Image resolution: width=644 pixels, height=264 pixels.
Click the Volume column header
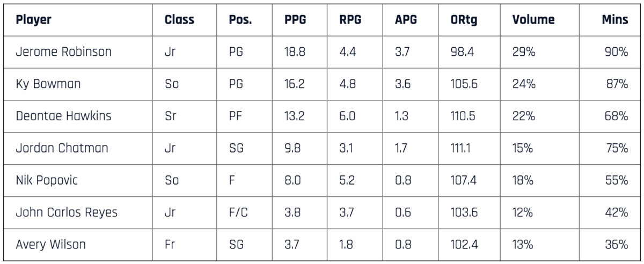[533, 20]
